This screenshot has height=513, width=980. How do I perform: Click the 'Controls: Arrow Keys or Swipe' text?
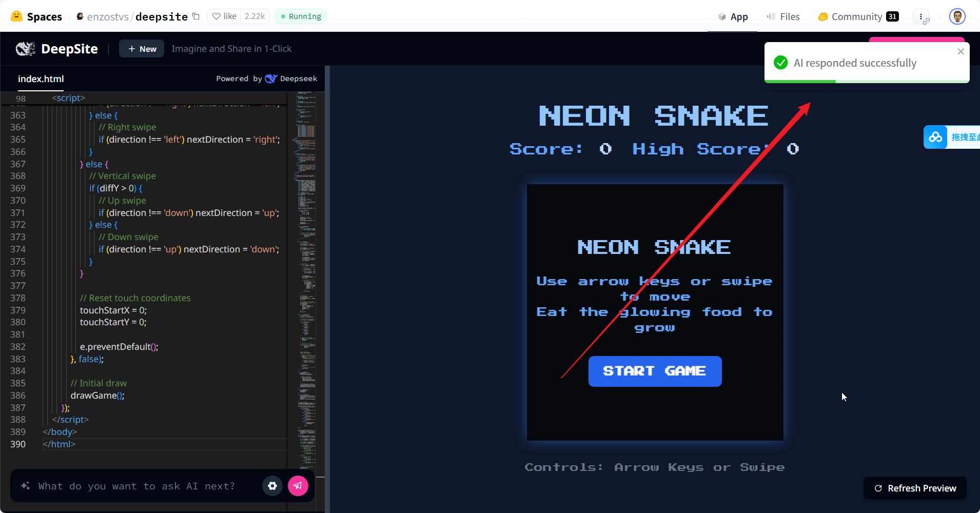(654, 467)
